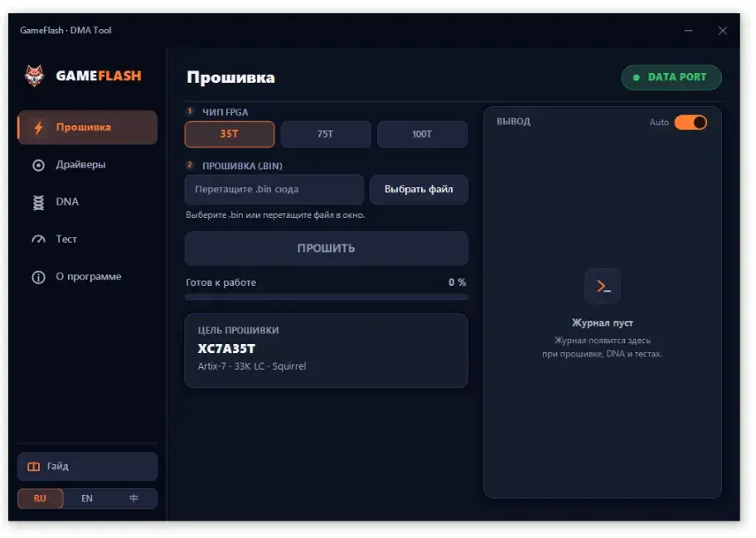Select the 75T FPGA chip option
Image resolution: width=756 pixels, height=538 pixels.
point(326,134)
